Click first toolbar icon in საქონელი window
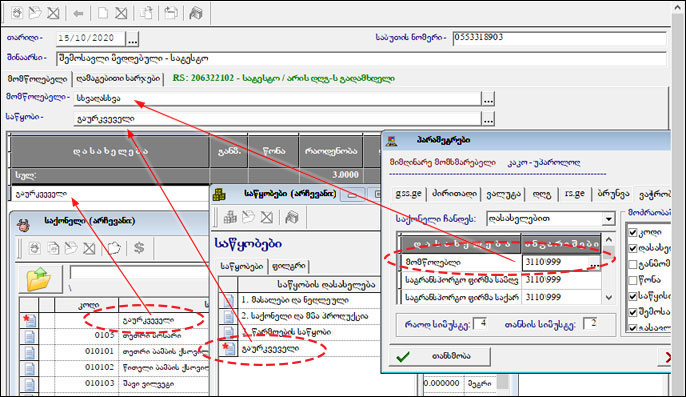The height and width of the screenshot is (397, 686). pos(35,248)
